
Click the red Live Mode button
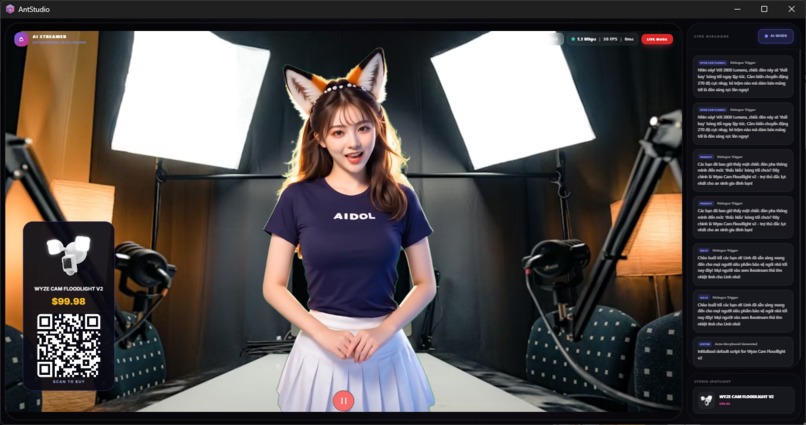[x=657, y=39]
